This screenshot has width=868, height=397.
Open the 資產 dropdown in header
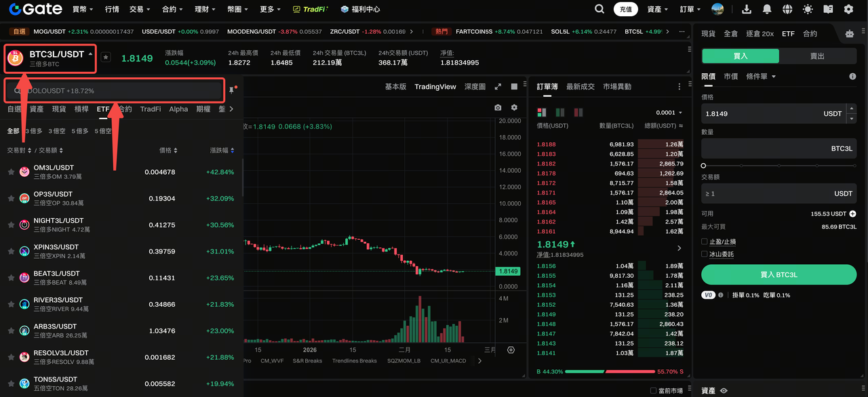(x=657, y=9)
